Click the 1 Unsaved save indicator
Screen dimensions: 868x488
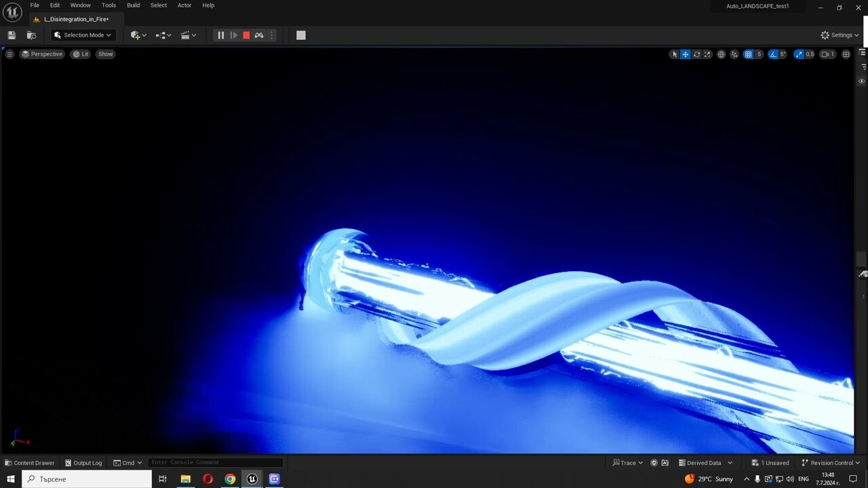pyautogui.click(x=770, y=462)
